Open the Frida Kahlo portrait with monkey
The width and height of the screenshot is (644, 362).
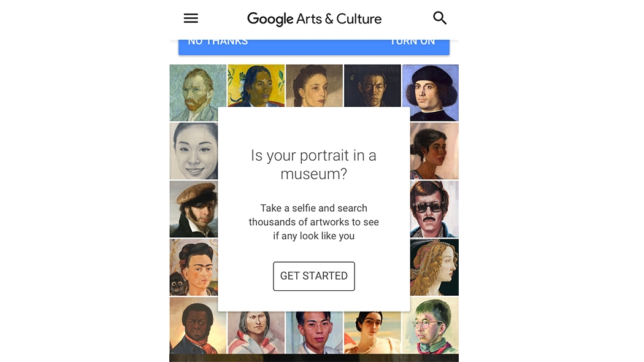193,267
